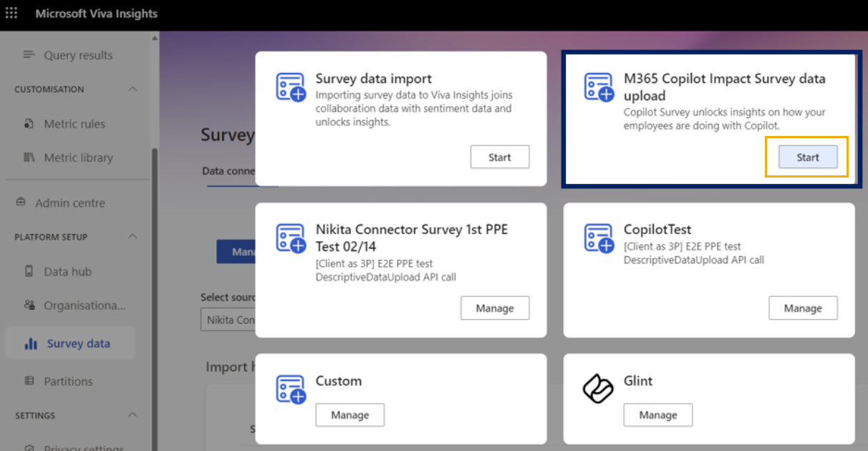The image size is (868, 451).
Task: Click the left sidebar vertical scrollbar
Action: [x=155, y=297]
